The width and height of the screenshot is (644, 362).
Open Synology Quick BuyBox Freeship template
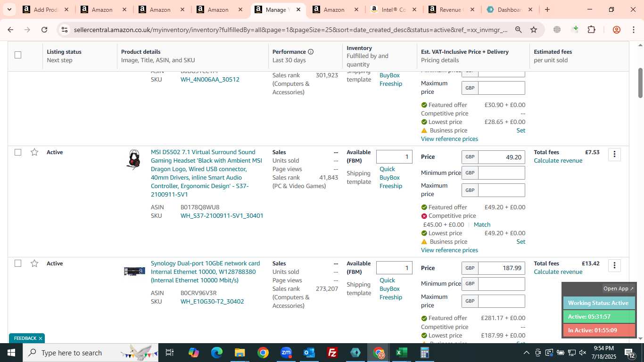391,289
